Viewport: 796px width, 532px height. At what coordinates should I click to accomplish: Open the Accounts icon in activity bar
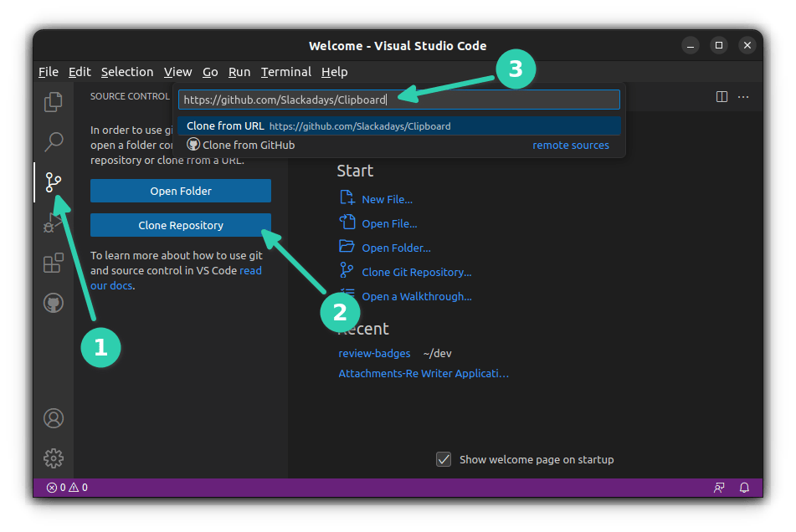click(x=54, y=418)
